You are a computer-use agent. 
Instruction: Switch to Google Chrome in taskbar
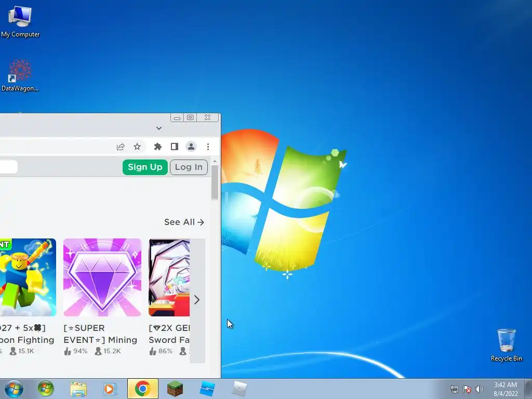[142, 389]
